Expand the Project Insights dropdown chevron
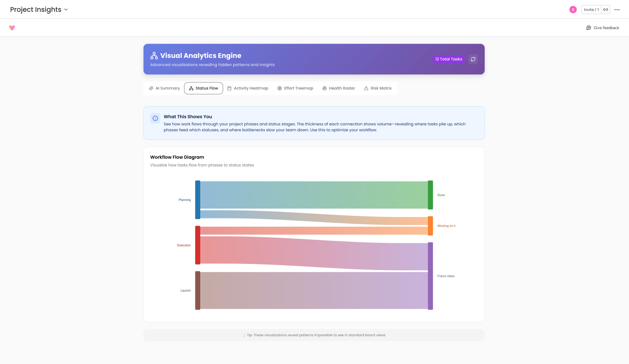The height and width of the screenshot is (364, 629). click(66, 10)
